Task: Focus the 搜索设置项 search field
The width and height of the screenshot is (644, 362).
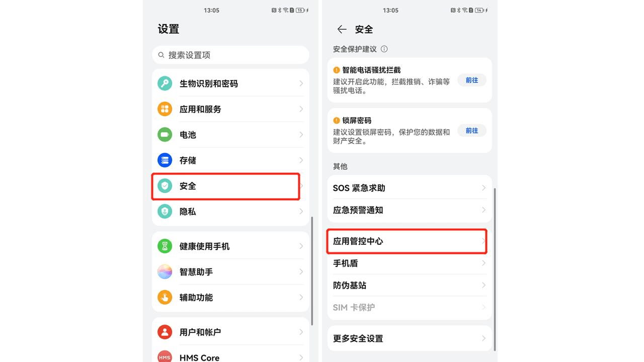Action: pyautogui.click(x=230, y=55)
